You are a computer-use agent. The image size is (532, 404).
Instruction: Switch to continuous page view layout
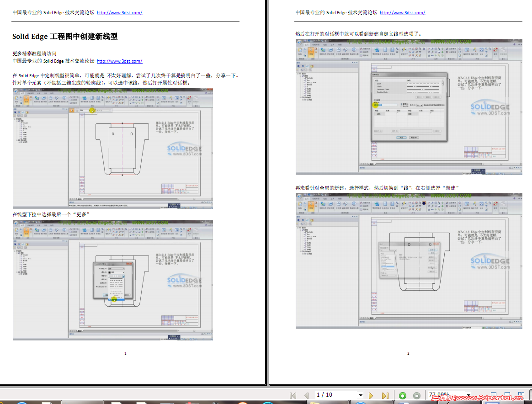(x=507, y=395)
